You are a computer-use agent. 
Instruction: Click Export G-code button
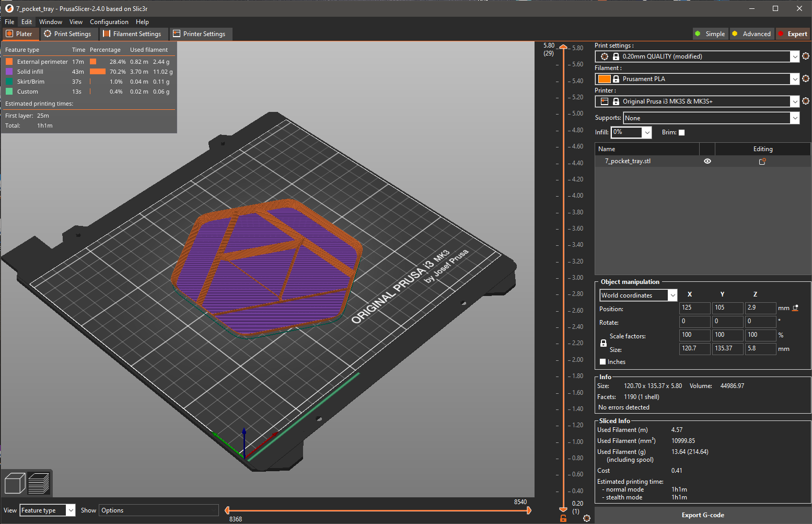click(703, 515)
